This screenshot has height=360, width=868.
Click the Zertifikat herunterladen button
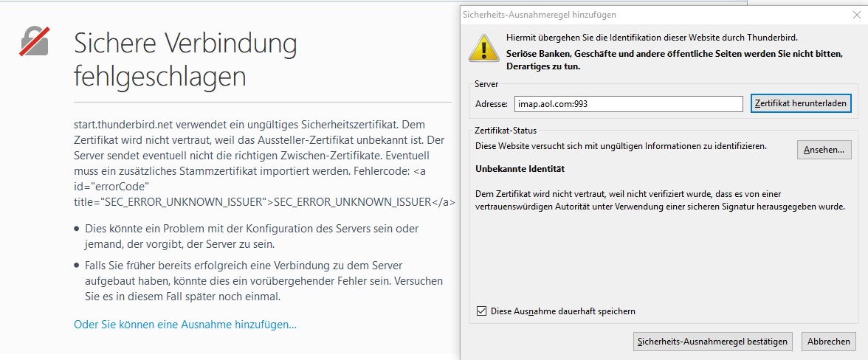click(801, 104)
